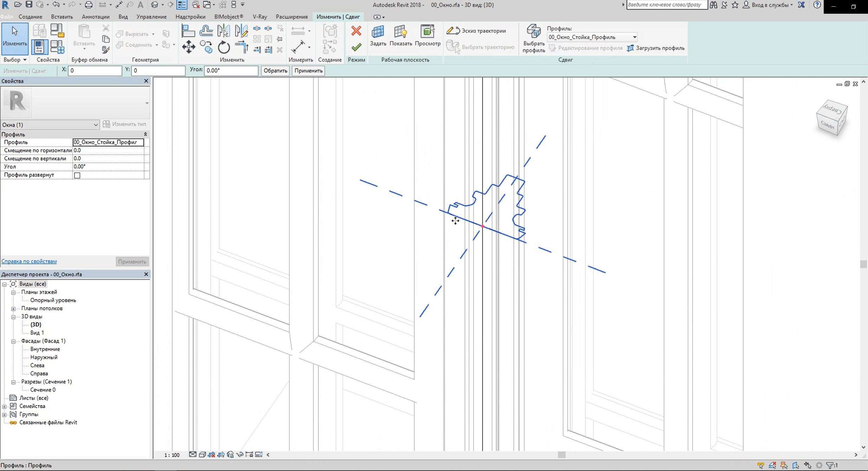868x471 pixels.
Task: Click the Показать work plane icon
Action: pyautogui.click(x=401, y=36)
